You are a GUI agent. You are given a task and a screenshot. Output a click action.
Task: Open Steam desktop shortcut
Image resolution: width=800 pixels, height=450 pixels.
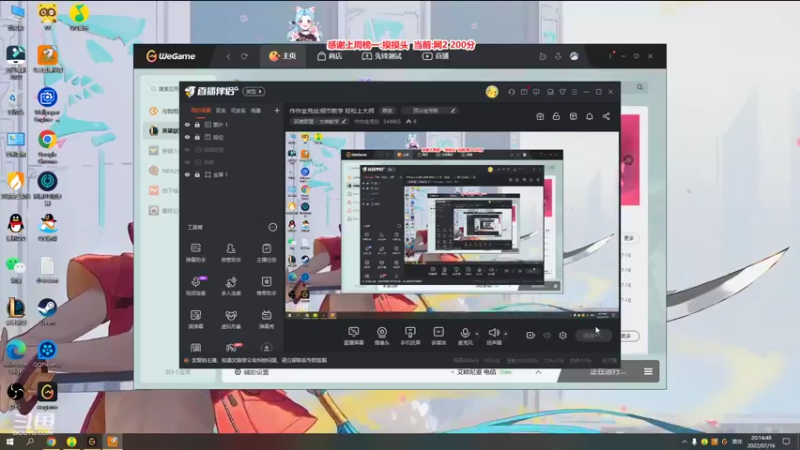click(x=47, y=311)
